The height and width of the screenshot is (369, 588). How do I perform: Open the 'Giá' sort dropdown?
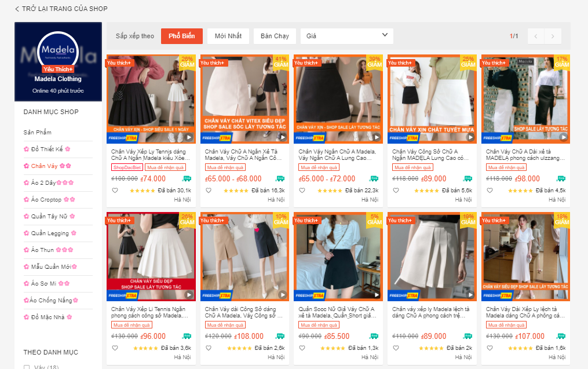tap(346, 35)
